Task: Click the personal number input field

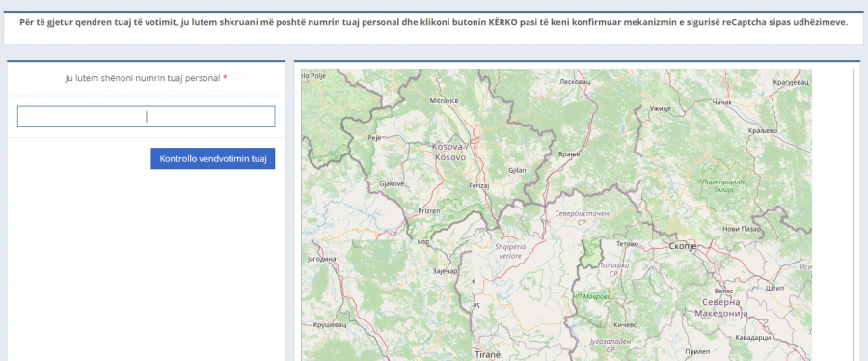Action: pos(147,117)
